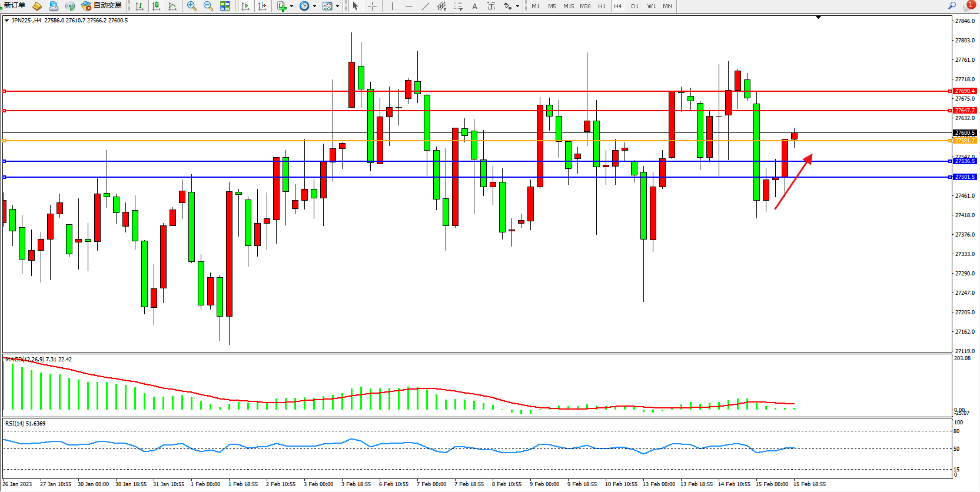Open the tile windows layout icon
This screenshot has width=980, height=492.
click(x=225, y=6)
